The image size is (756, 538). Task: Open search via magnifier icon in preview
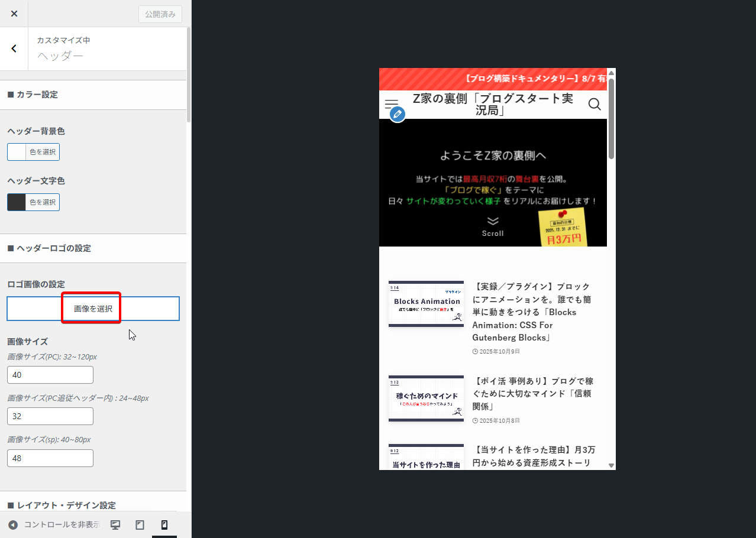[x=595, y=105]
